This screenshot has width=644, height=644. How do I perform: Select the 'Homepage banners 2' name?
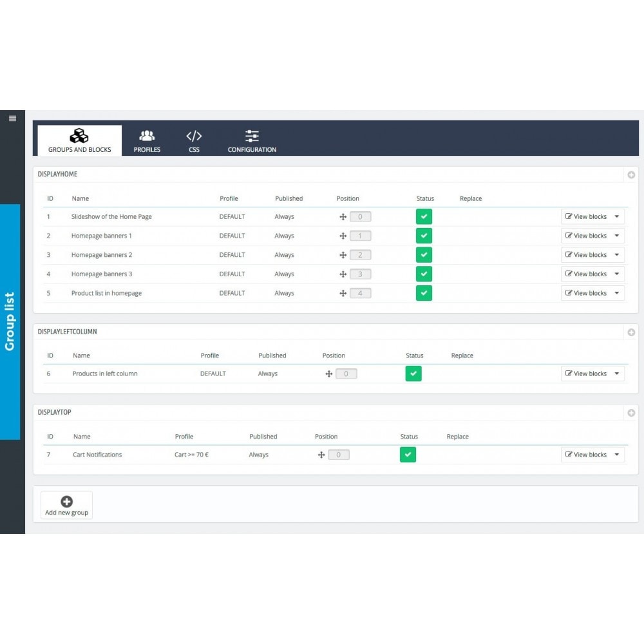(102, 254)
